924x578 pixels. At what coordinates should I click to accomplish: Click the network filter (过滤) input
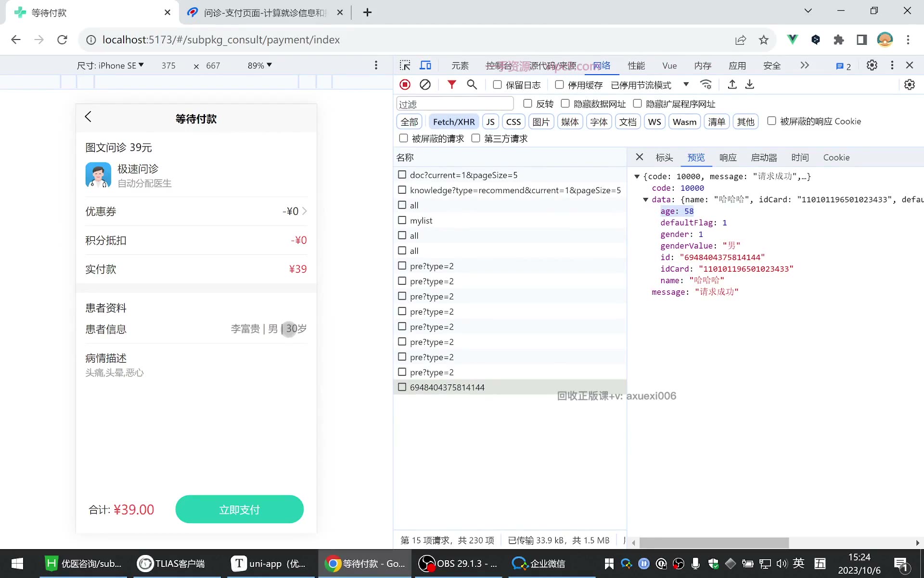[455, 104]
